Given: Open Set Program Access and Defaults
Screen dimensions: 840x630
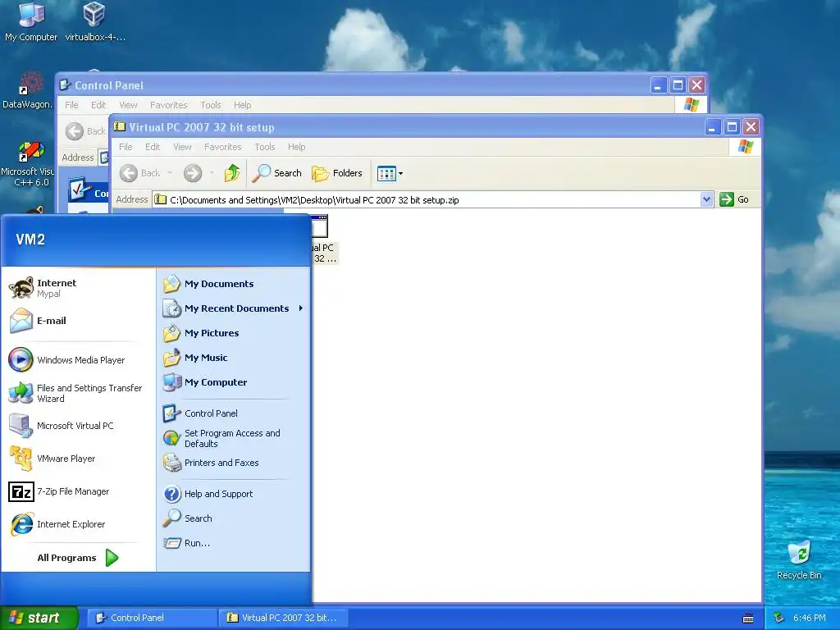Looking at the screenshot, I should 234,438.
